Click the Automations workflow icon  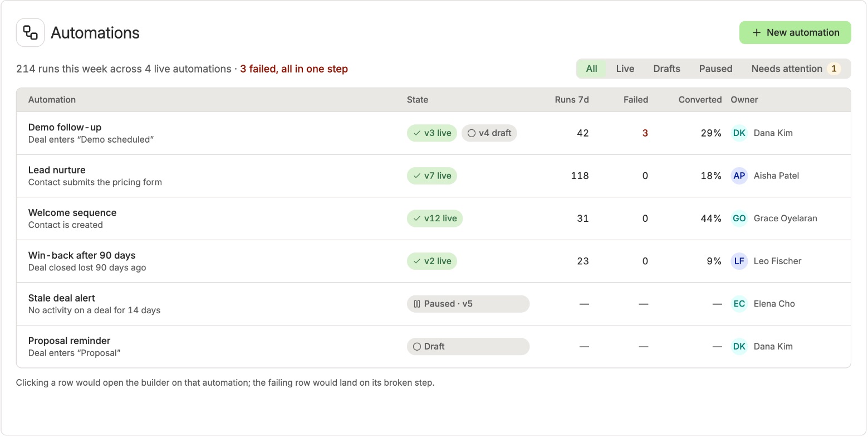tap(30, 33)
